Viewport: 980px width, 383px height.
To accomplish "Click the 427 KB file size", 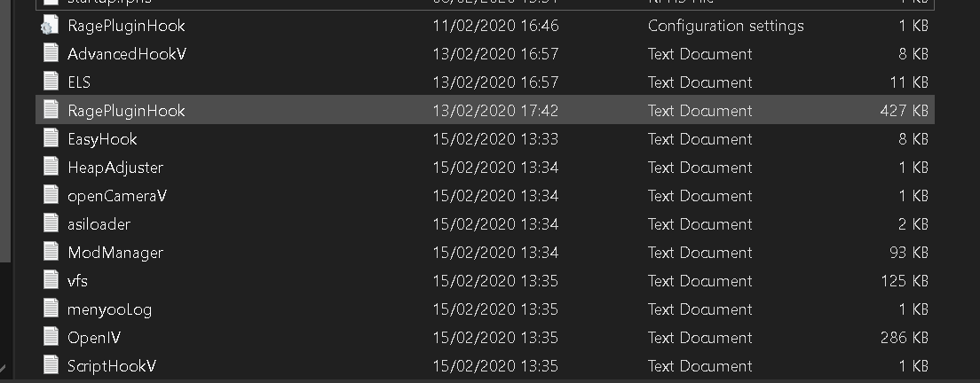I will click(x=904, y=111).
